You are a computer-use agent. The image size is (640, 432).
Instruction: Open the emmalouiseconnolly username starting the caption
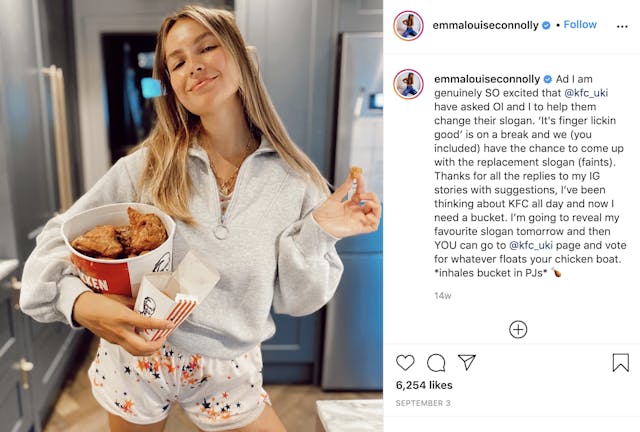[x=487, y=79]
